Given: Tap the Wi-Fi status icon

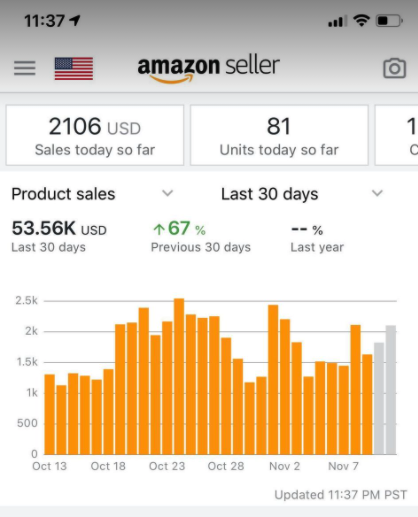Looking at the screenshot, I should (362, 21).
